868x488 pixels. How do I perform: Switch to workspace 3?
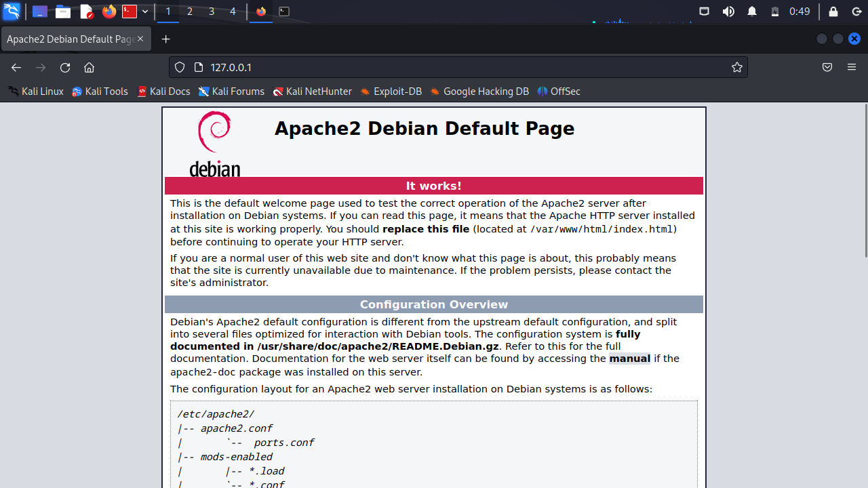click(212, 12)
